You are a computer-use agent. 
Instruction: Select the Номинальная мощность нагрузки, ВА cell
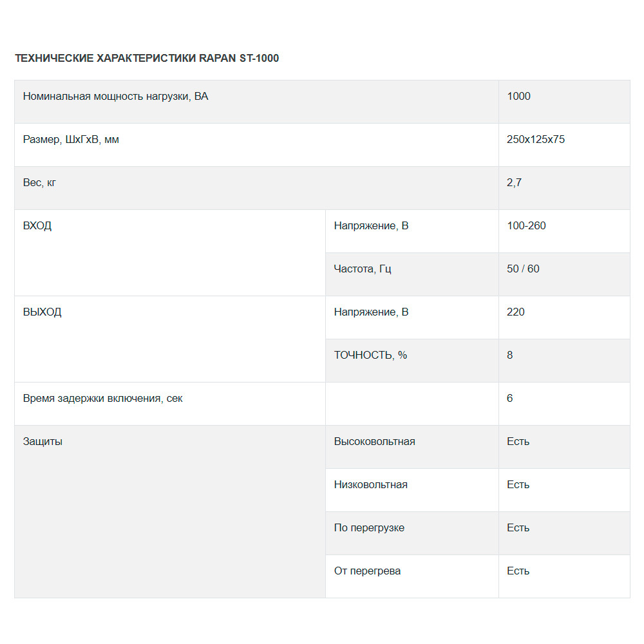256,102
